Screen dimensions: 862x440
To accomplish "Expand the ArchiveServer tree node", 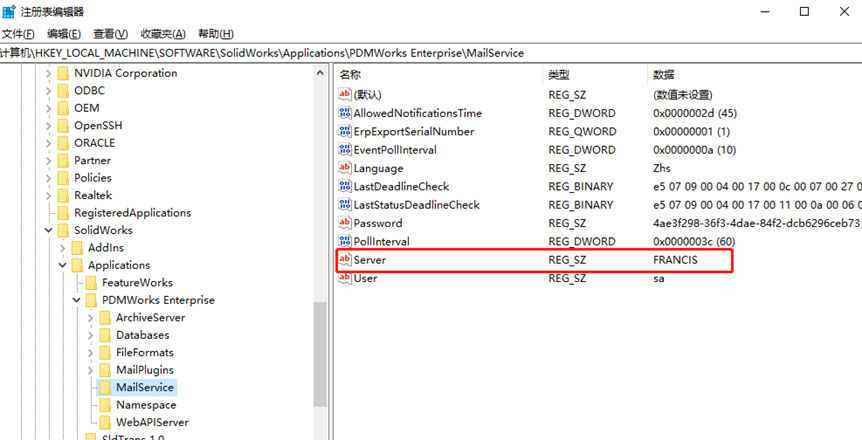I will [x=91, y=318].
